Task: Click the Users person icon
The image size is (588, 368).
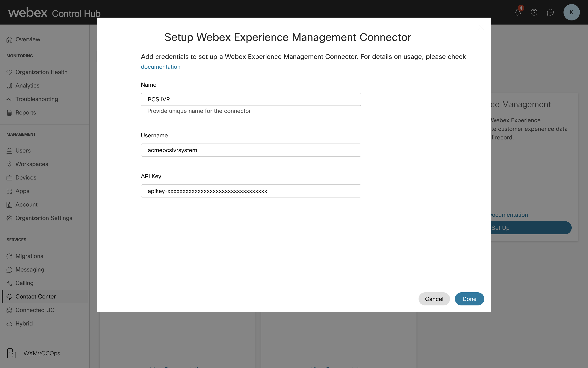Action: click(x=9, y=151)
